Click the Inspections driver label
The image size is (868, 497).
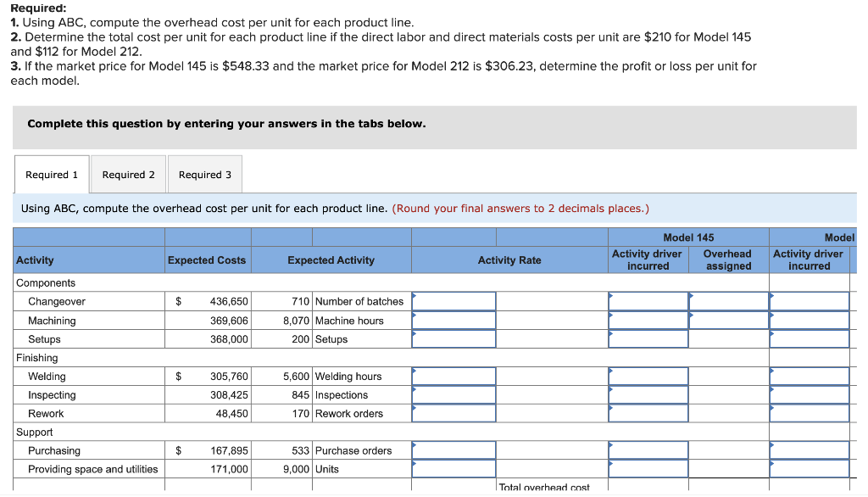pyautogui.click(x=342, y=395)
